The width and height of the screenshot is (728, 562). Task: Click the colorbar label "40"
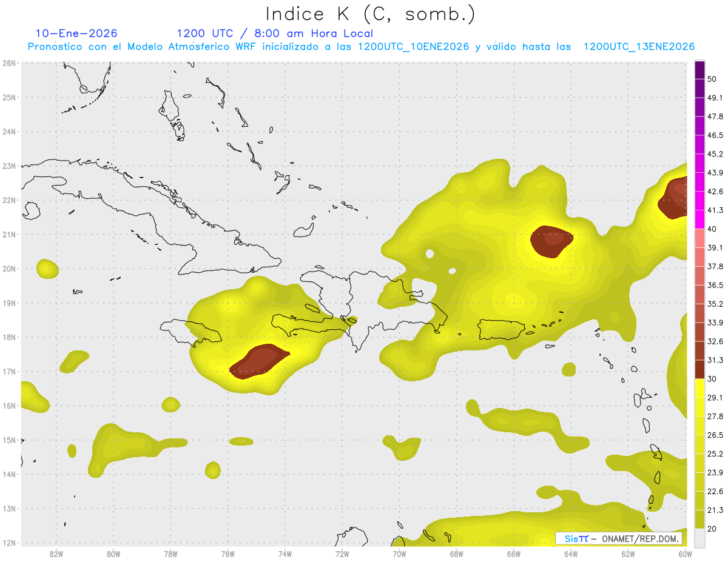point(712,229)
